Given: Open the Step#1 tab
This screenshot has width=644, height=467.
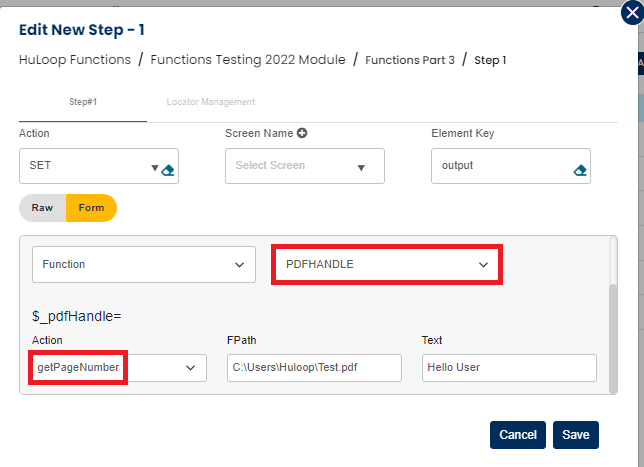Looking at the screenshot, I should 83,102.
